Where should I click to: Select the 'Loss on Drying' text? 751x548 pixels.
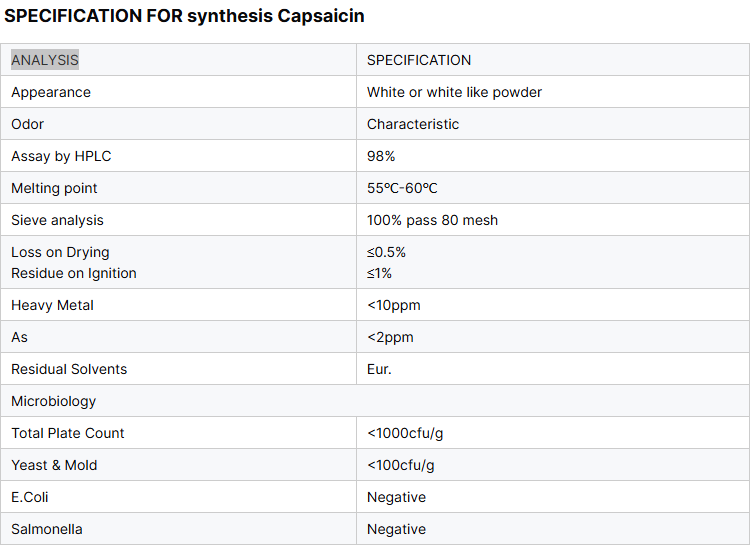click(60, 252)
